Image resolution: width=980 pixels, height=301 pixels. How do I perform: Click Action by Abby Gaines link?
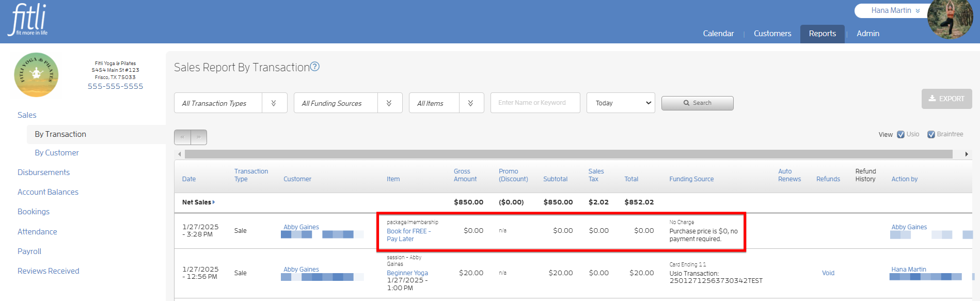[909, 227]
